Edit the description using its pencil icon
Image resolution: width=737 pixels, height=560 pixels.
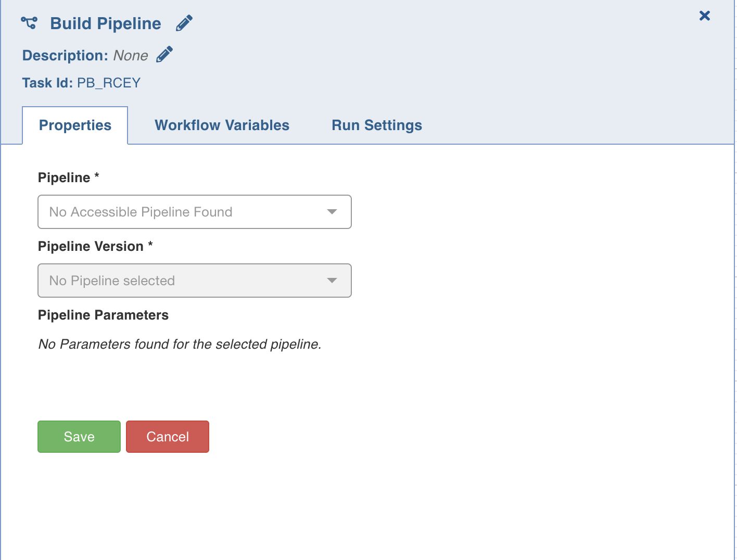(x=164, y=55)
